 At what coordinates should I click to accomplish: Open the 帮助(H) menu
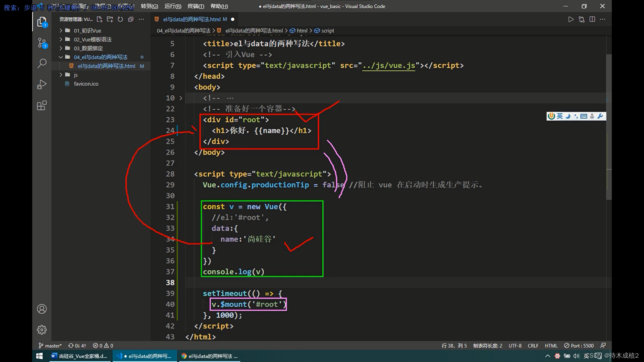(219, 6)
